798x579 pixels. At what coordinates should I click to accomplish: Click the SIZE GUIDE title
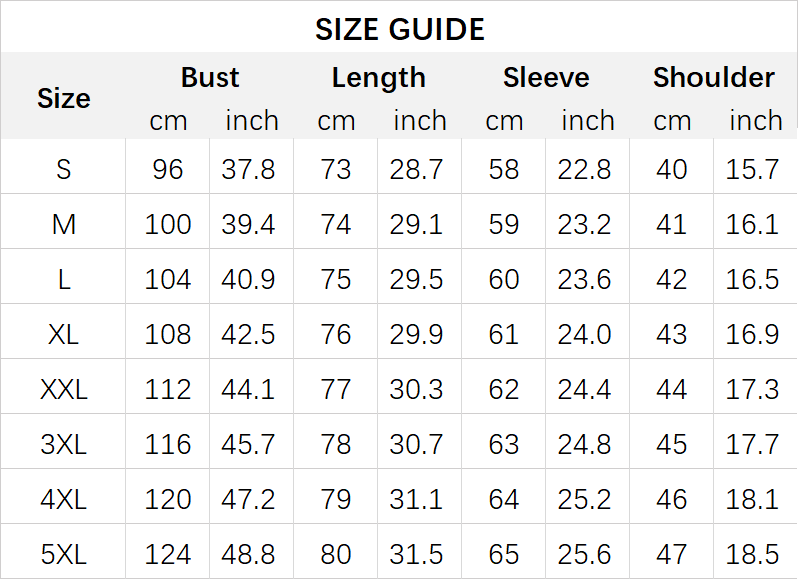pos(399,29)
